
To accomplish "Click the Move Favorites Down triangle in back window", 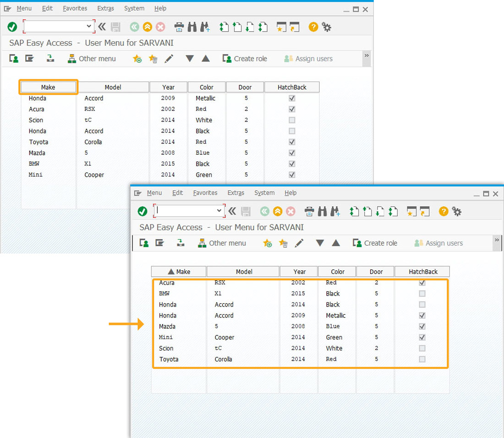I will click(190, 59).
